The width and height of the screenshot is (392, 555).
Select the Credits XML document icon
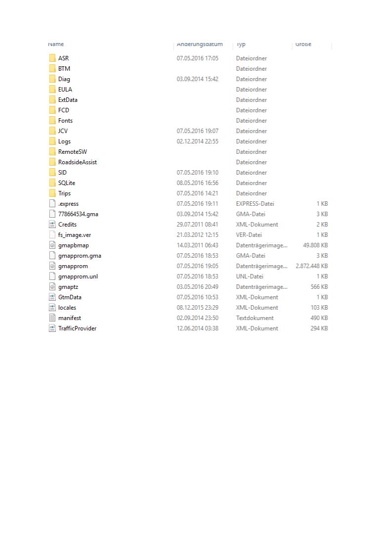pyautogui.click(x=52, y=225)
